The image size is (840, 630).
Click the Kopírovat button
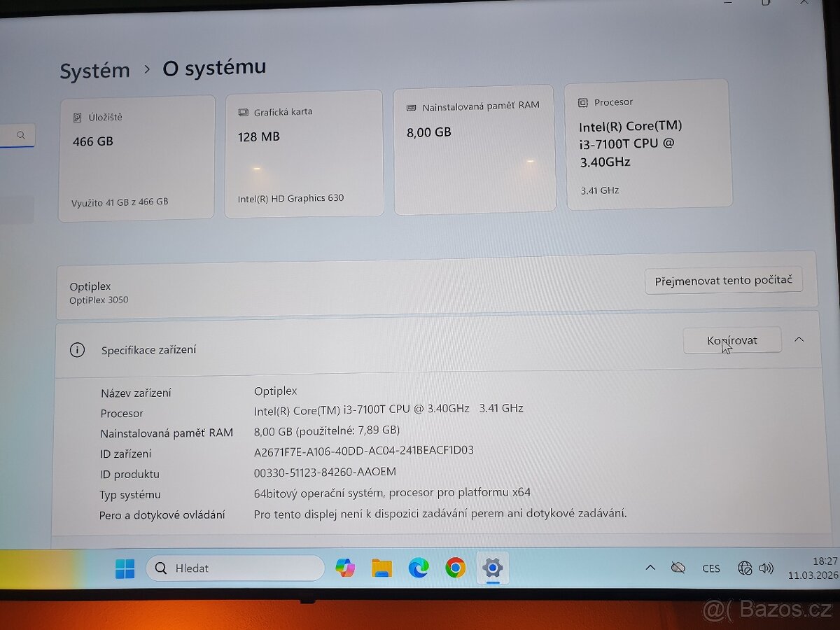point(732,340)
